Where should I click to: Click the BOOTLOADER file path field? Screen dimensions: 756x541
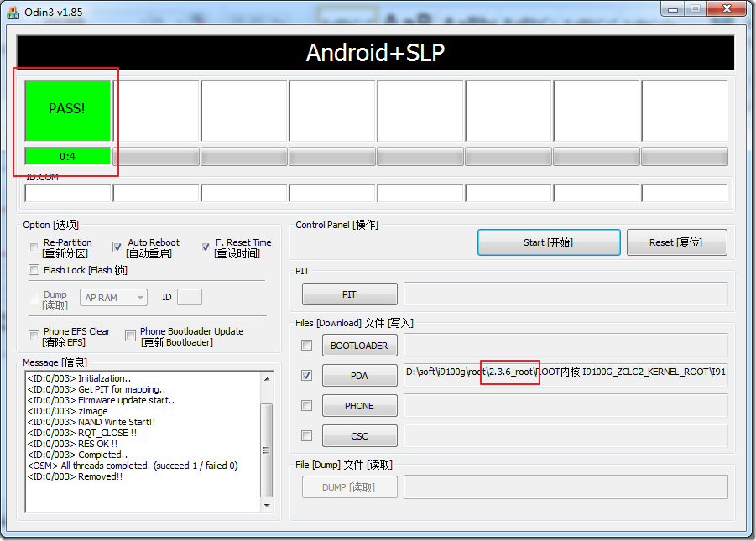pos(566,346)
